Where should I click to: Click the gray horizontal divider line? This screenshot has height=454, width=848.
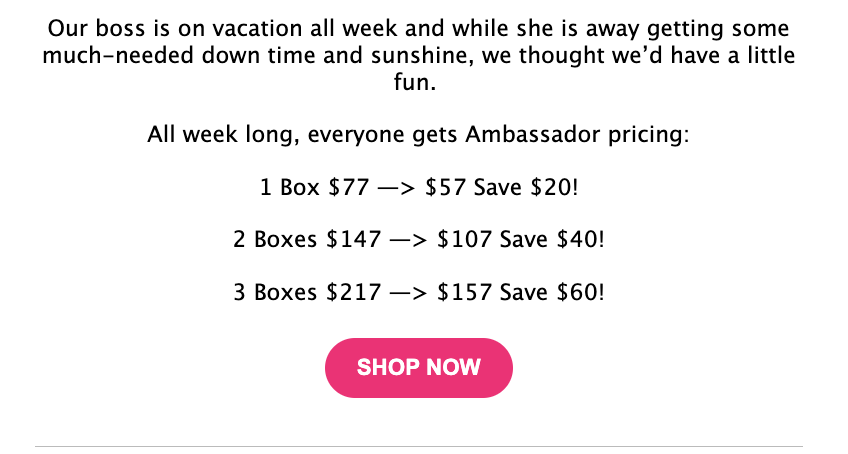click(419, 446)
